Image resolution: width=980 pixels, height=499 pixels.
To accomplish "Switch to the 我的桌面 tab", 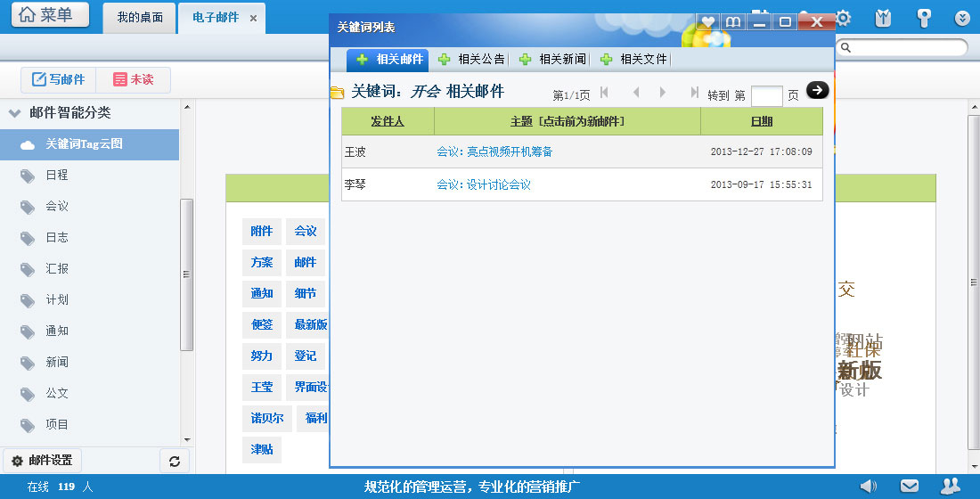I will pos(140,18).
